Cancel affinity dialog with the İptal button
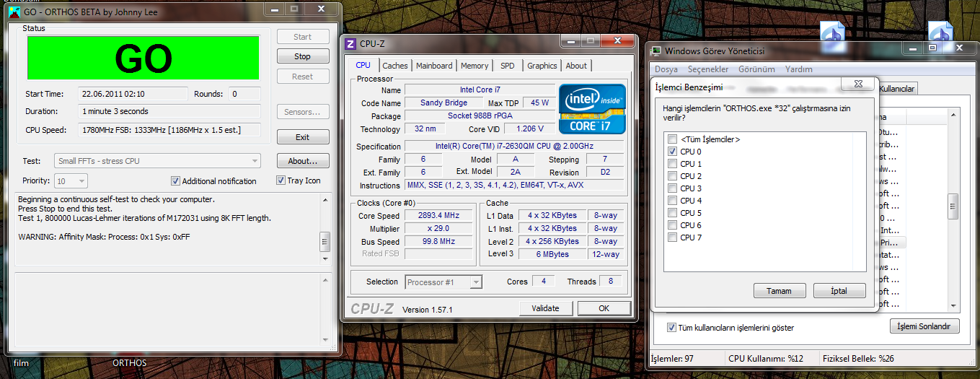 (840, 291)
